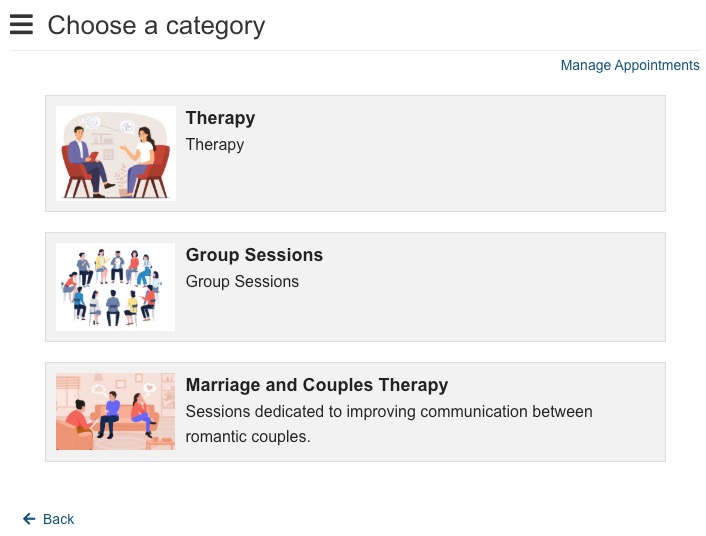This screenshot has width=706, height=536.
Task: Open Manage Appointments link
Action: coord(629,65)
